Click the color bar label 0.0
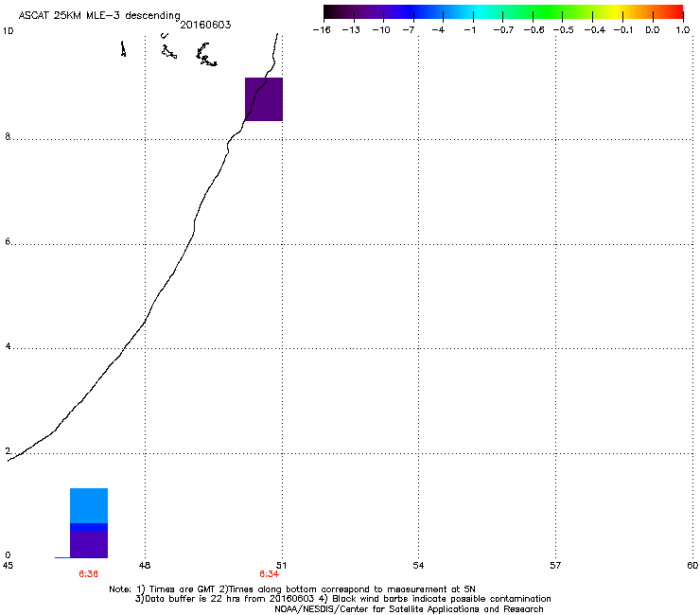Screen dimensions: 700x615 pyautogui.click(x=653, y=30)
